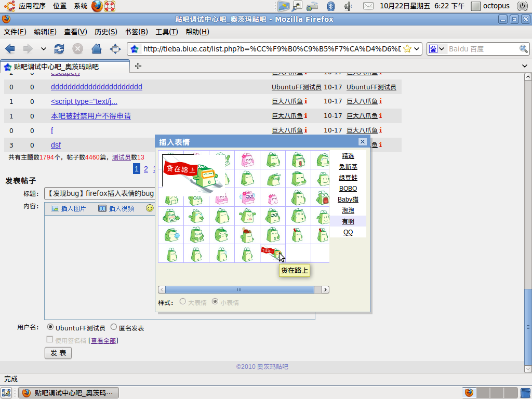
Task: Open the list all tabs dropdown
Action: point(524,66)
